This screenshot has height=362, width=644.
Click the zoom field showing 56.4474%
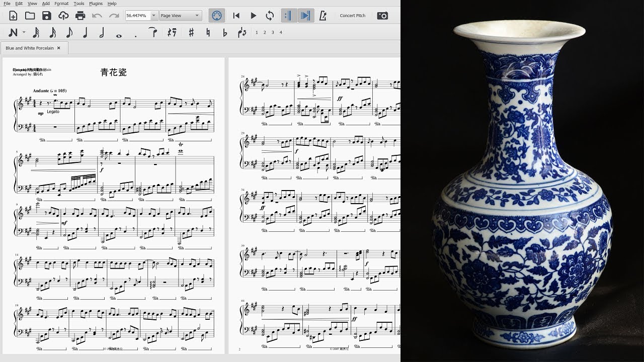(x=137, y=16)
